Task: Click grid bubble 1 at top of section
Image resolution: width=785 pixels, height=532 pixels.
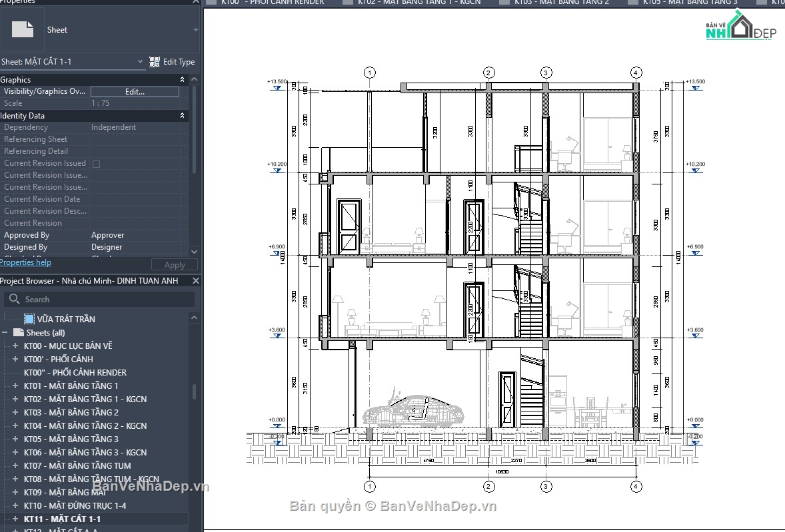Action: tap(369, 73)
